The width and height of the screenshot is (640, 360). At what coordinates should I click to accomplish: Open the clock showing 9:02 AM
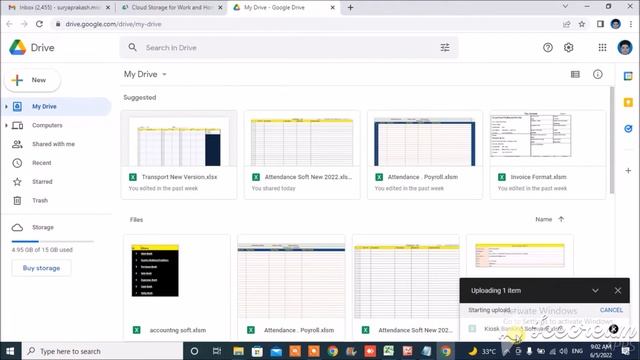point(600,351)
